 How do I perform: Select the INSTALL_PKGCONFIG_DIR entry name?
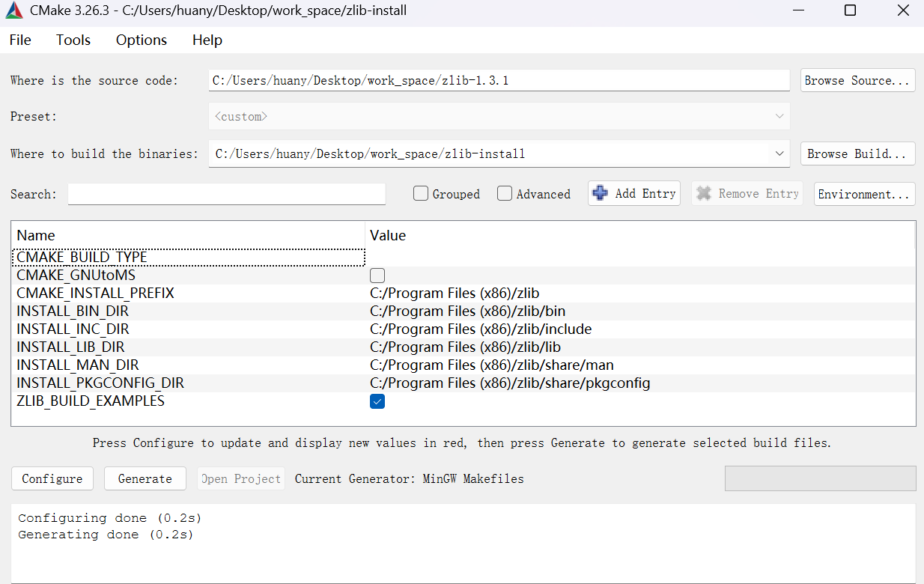tap(100, 383)
